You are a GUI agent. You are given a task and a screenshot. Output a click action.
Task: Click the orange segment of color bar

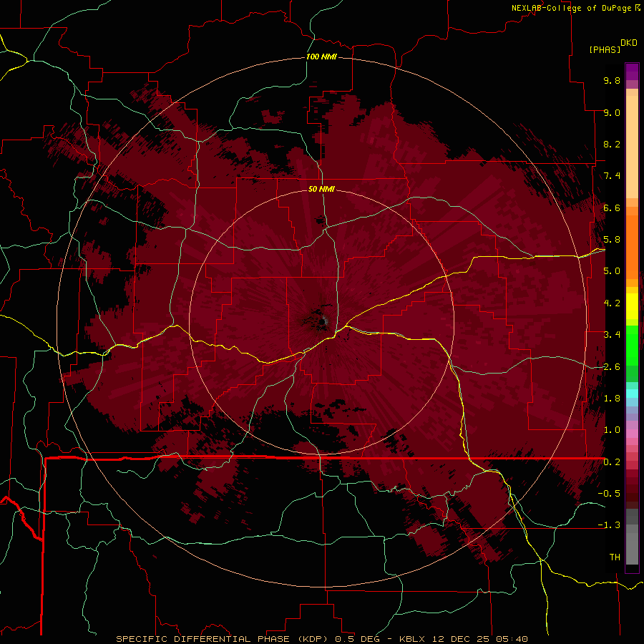pos(632,246)
